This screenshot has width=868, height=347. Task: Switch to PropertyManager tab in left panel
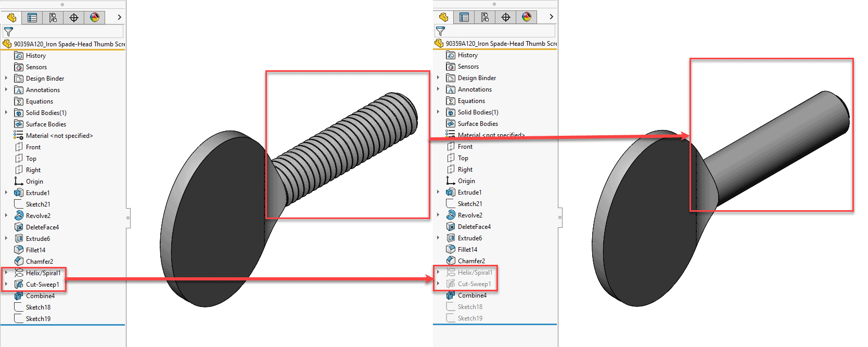[32, 18]
